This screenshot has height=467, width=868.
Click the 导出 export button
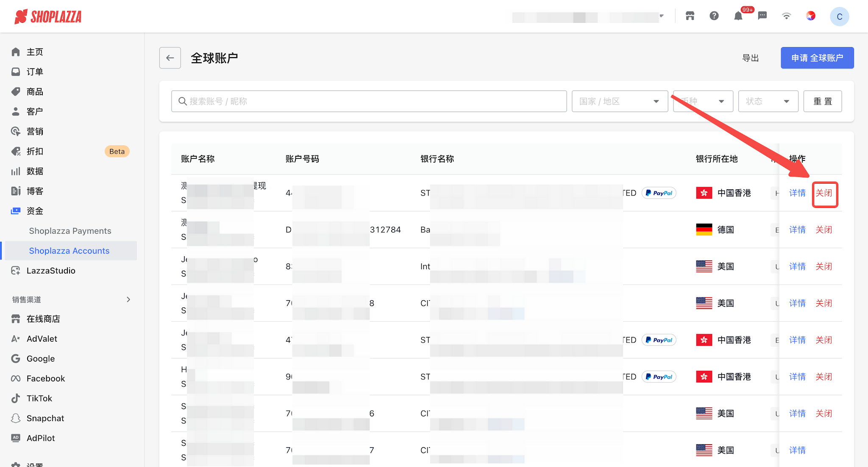click(751, 58)
